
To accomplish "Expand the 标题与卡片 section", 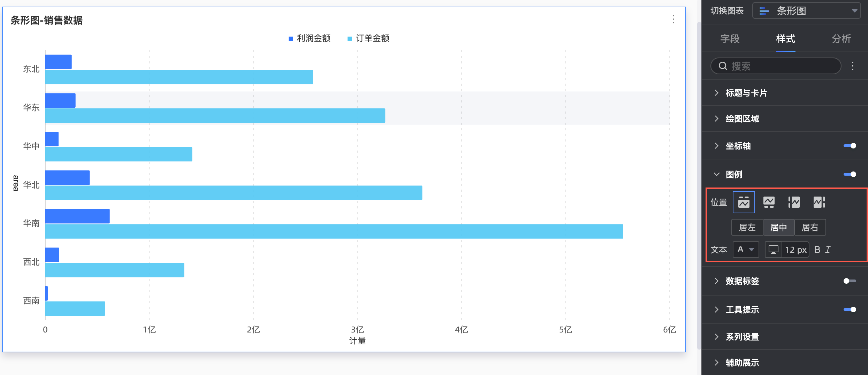I will [x=746, y=93].
